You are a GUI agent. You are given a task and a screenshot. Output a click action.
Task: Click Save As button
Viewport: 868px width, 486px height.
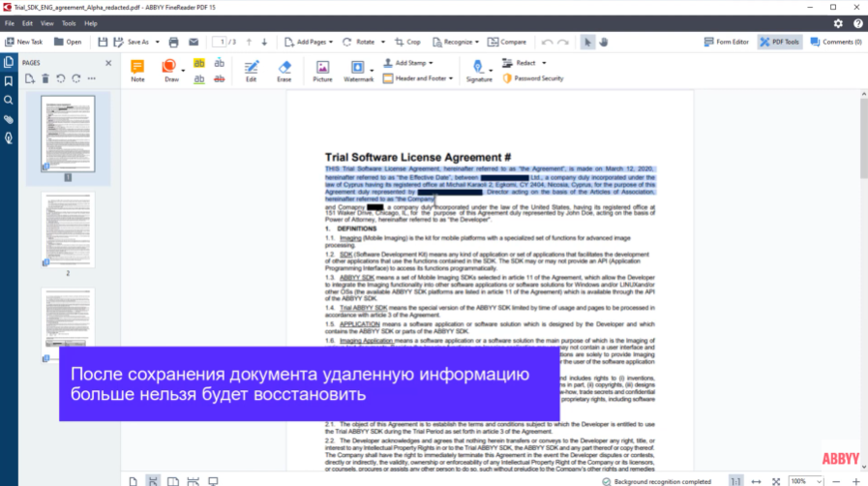click(x=132, y=42)
